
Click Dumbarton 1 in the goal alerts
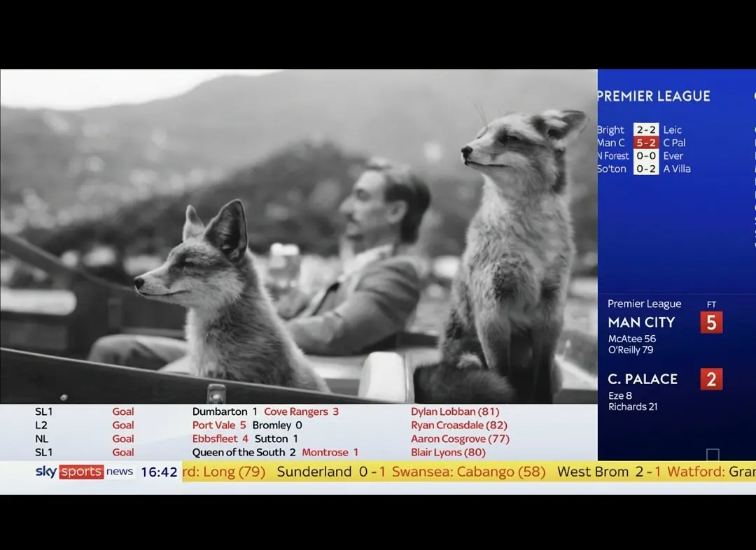(x=225, y=411)
